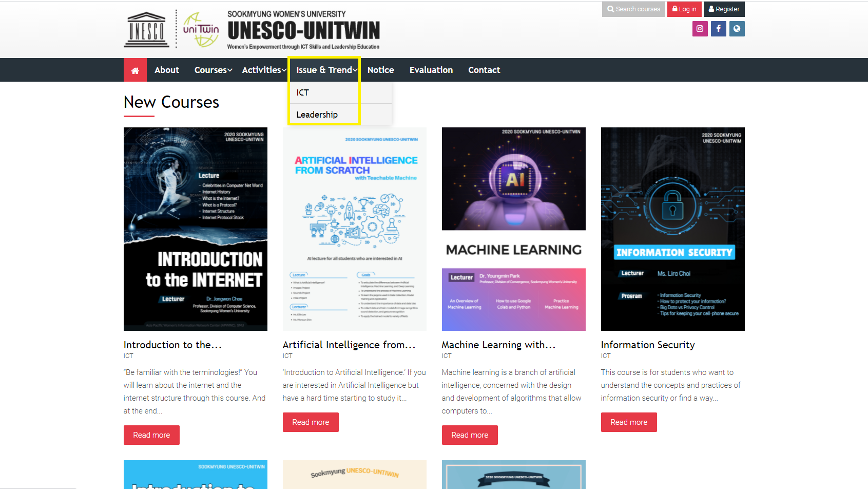This screenshot has width=868, height=489.
Task: Open the About menu item
Action: (x=167, y=70)
